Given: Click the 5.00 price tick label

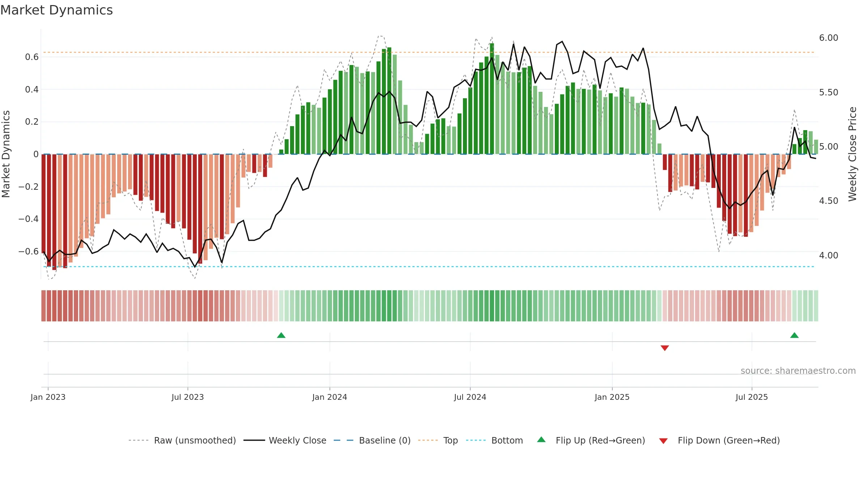Looking at the screenshot, I should click(829, 147).
